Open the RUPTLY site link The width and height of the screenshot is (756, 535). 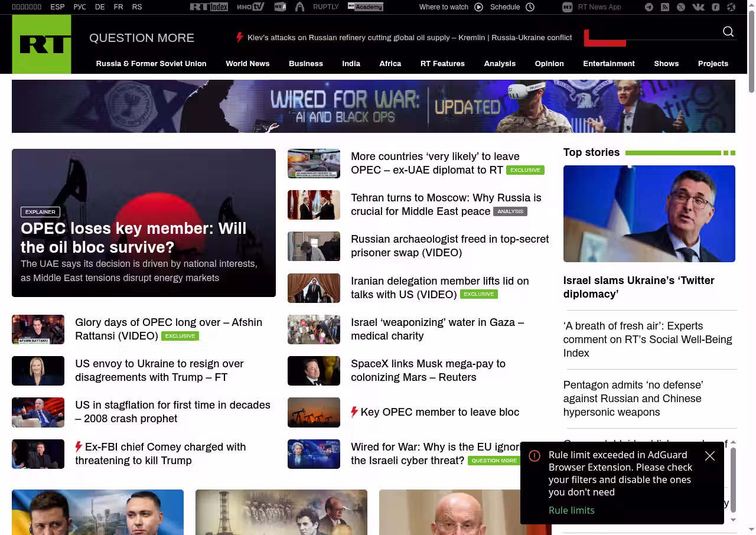325,7
